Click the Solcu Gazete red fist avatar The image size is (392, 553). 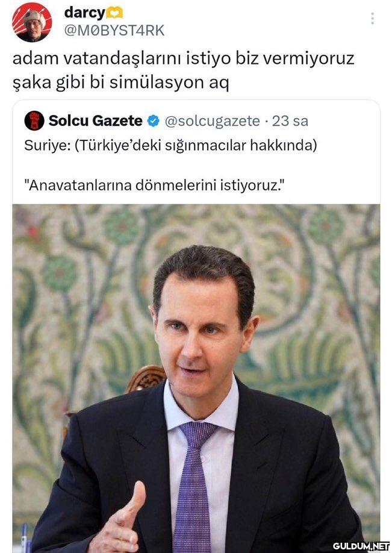click(34, 120)
